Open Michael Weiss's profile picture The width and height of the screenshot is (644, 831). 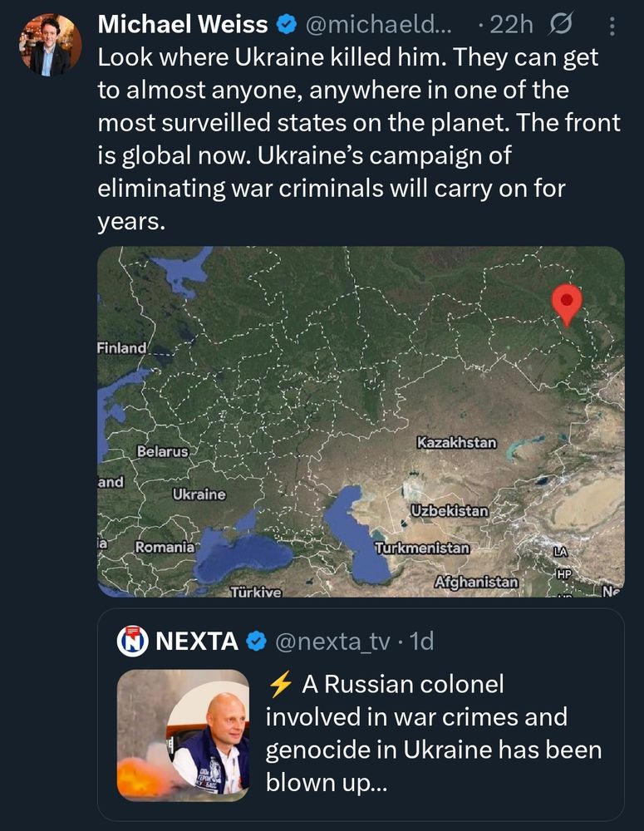(50, 45)
